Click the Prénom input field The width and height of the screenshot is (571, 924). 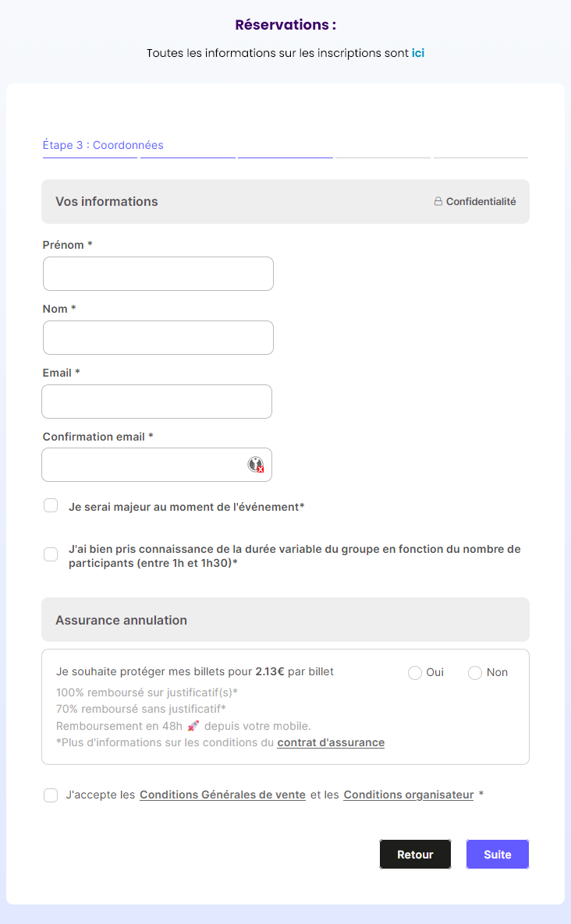pyautogui.click(x=158, y=274)
